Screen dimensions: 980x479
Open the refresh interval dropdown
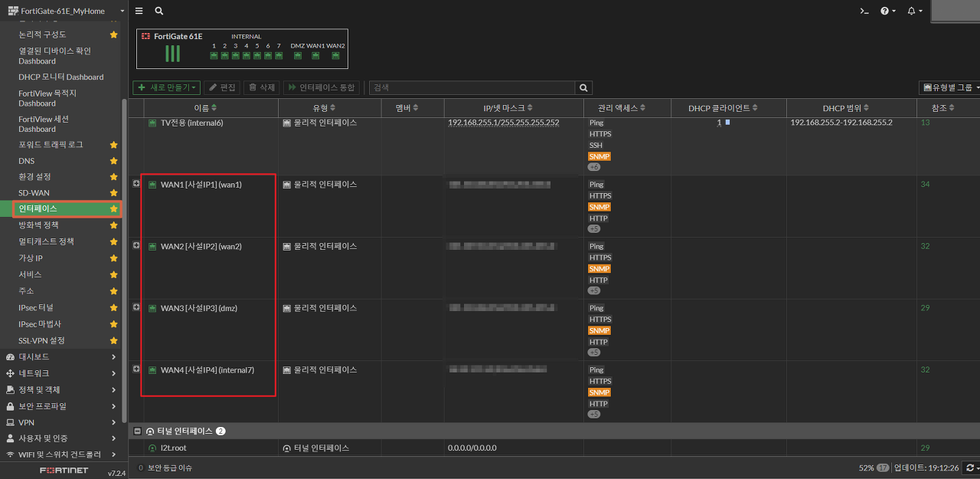(972, 468)
